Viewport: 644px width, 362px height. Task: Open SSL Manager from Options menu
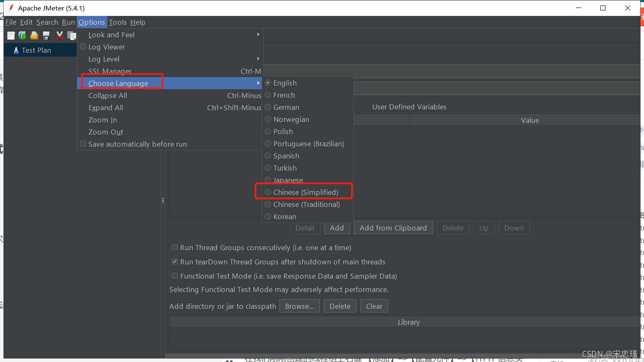pos(170,71)
